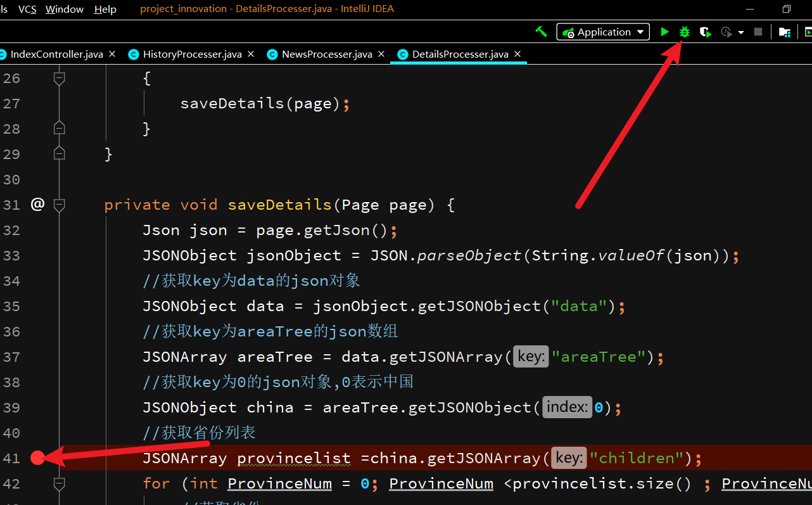Viewport: 812px width, 505px height.
Task: Click line number 33 in gutter
Action: click(x=11, y=255)
